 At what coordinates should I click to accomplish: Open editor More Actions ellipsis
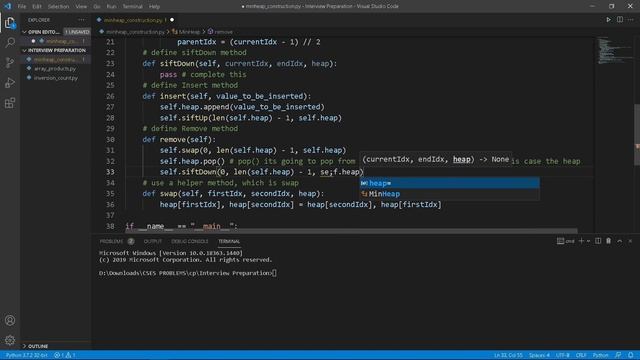tap(631, 20)
